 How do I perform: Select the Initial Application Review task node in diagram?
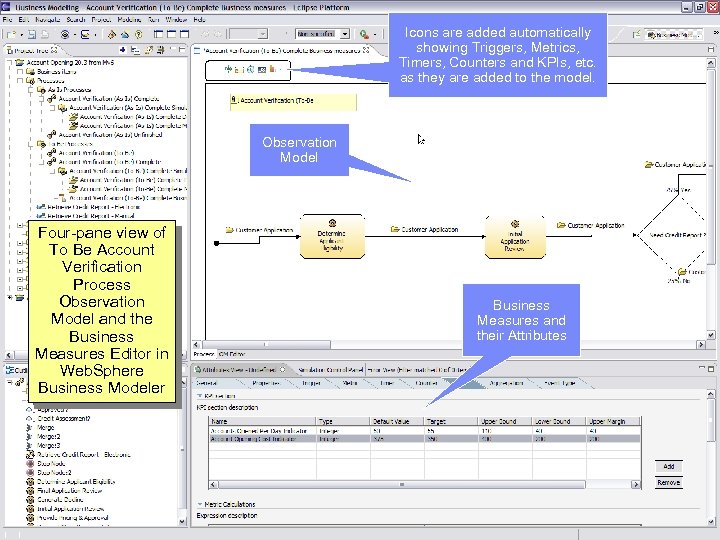tap(515, 237)
